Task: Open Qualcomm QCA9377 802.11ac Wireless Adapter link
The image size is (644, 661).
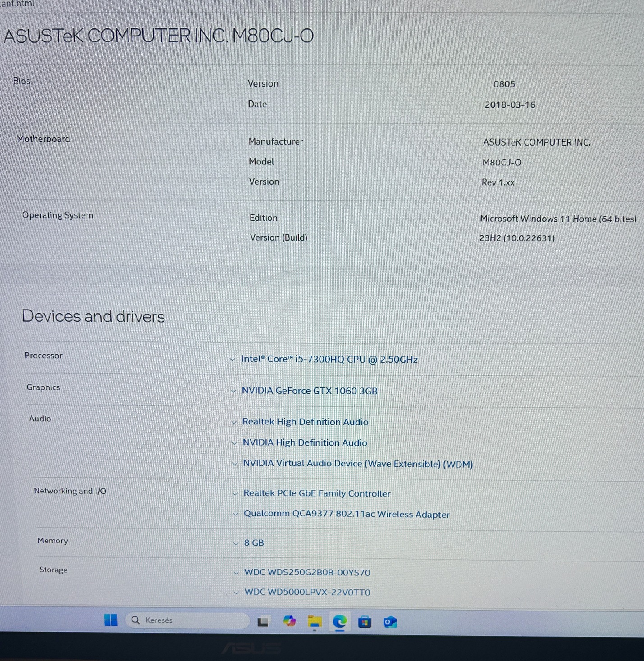Action: pos(347,514)
